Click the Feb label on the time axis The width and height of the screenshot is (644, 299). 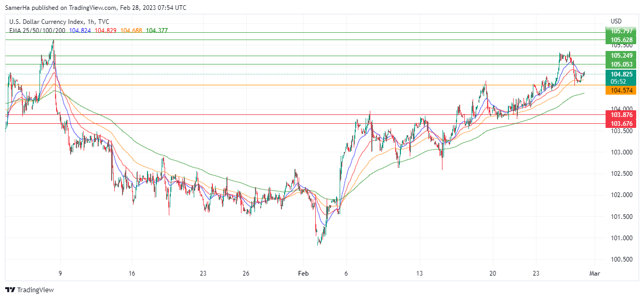[302, 273]
